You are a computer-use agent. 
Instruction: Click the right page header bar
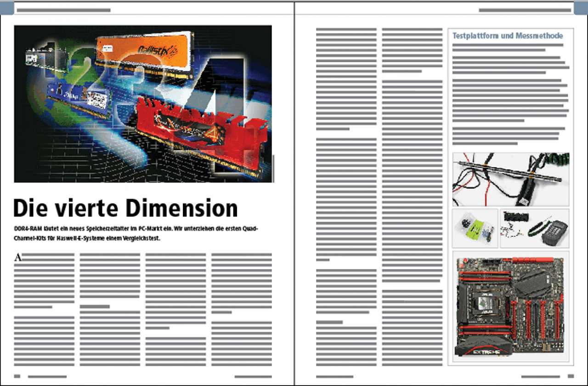click(x=525, y=10)
